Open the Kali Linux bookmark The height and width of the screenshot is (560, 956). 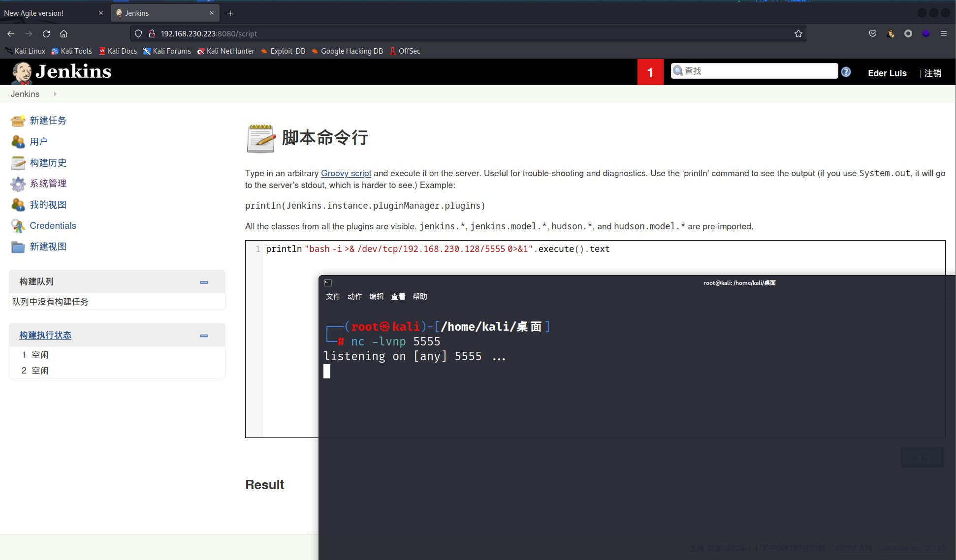click(25, 51)
